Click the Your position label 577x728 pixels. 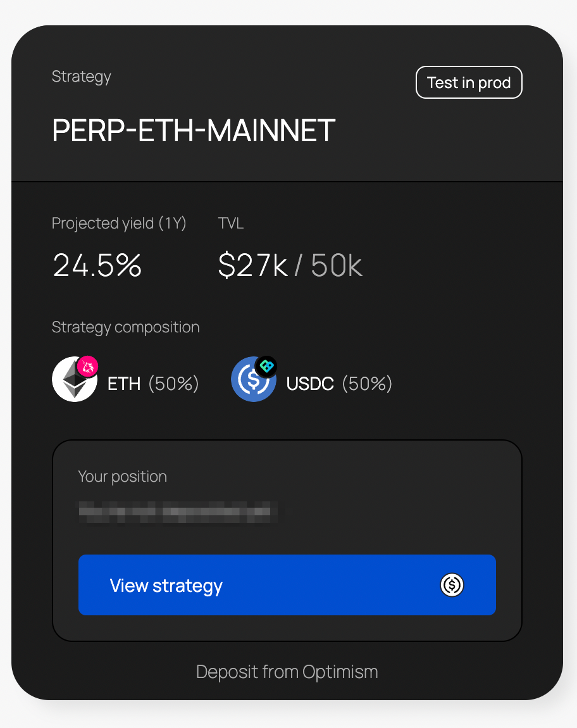(122, 477)
